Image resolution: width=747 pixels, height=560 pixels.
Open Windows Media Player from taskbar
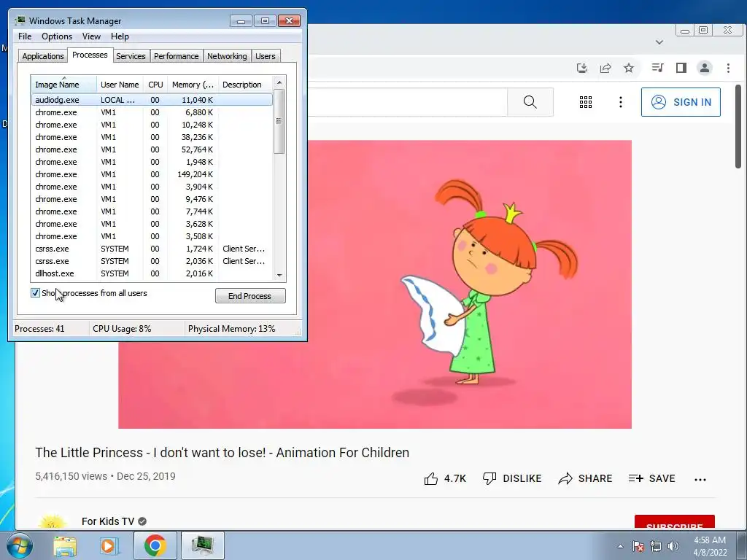tap(109, 545)
